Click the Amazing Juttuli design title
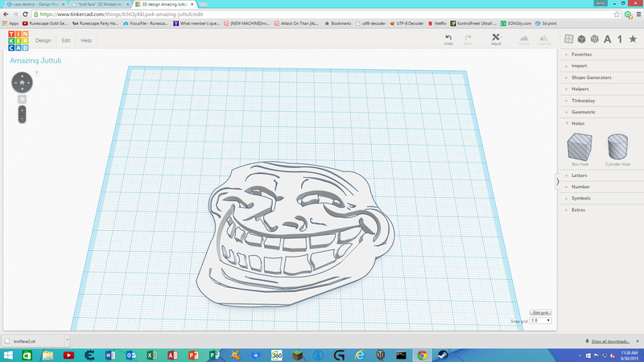 pos(35,60)
